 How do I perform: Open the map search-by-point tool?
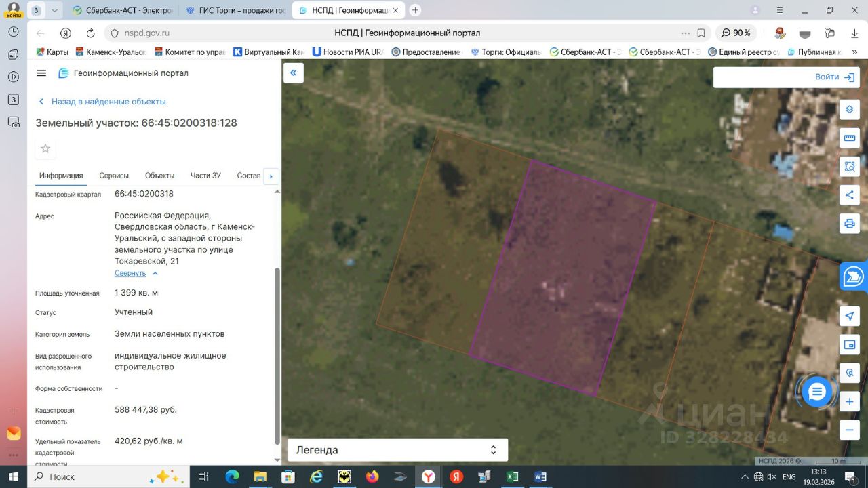click(x=849, y=373)
